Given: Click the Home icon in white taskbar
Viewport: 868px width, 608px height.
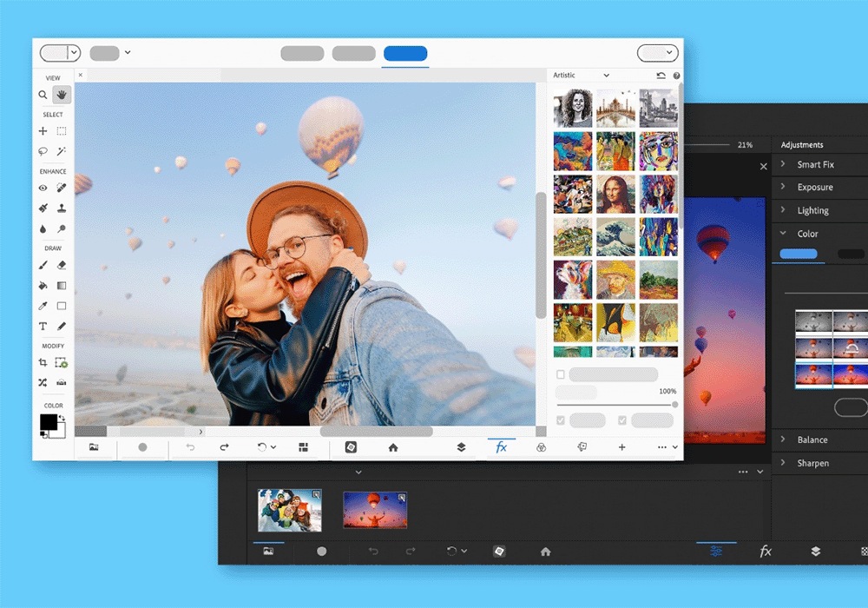Looking at the screenshot, I should tap(392, 447).
